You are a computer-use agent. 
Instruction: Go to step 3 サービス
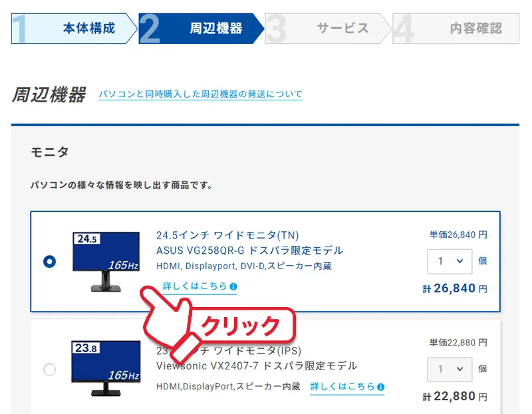click(328, 29)
